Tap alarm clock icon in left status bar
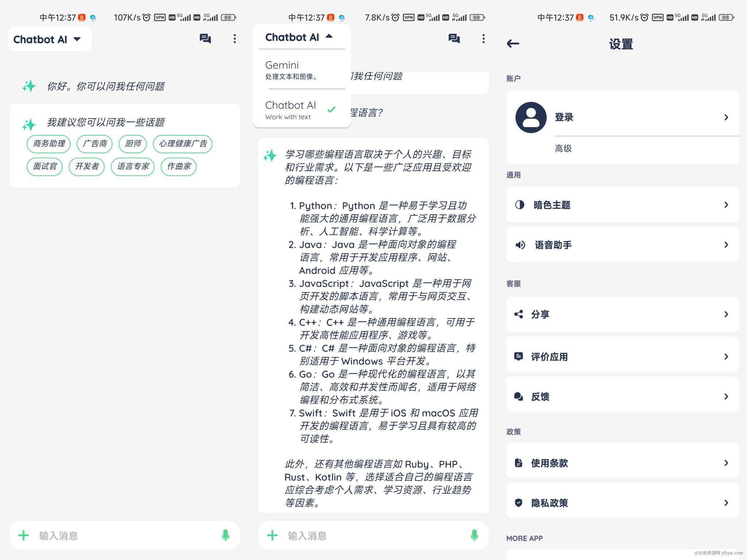 (146, 17)
